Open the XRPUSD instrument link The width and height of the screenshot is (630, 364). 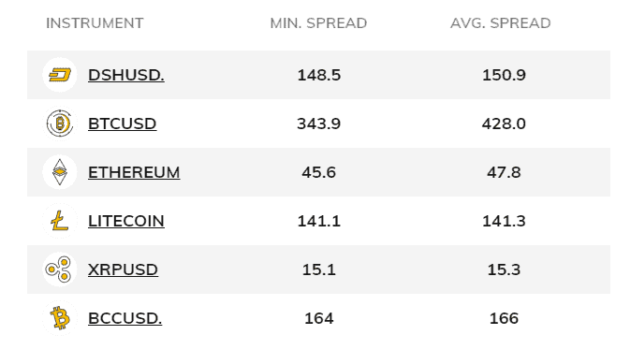point(123,270)
